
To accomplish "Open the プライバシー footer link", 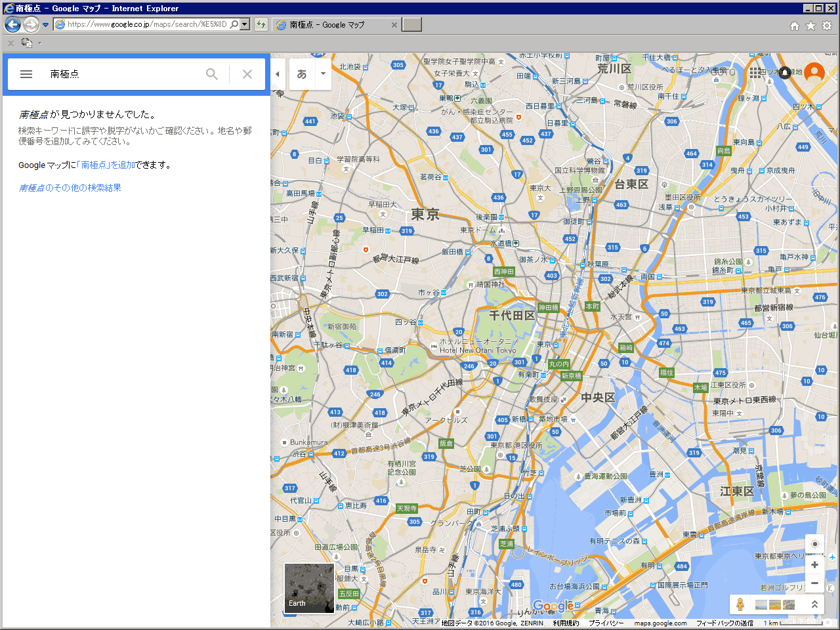I will tap(606, 623).
